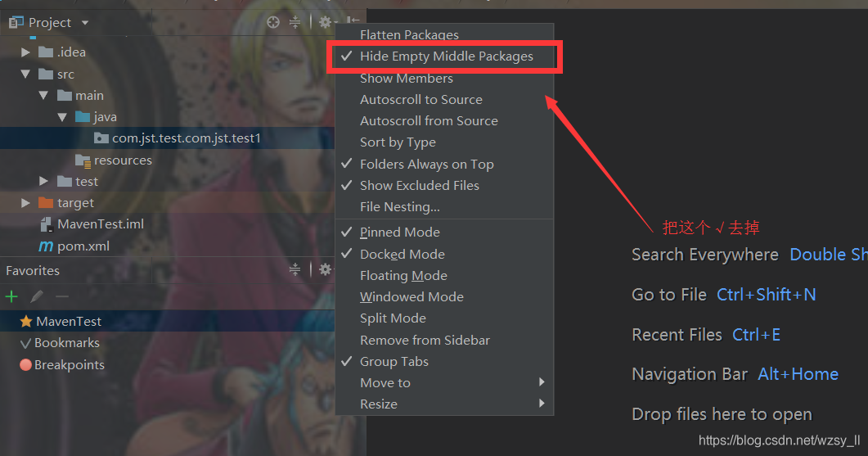Open the Move to submenu

click(x=444, y=383)
